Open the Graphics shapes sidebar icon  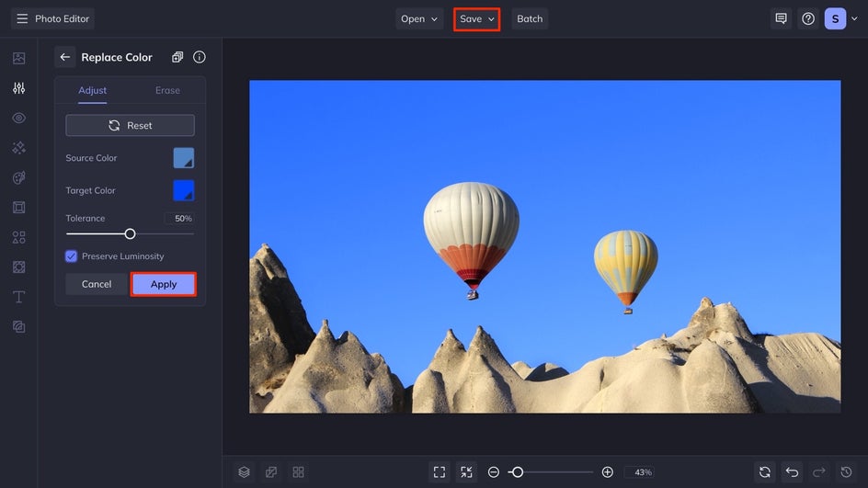[x=18, y=237]
